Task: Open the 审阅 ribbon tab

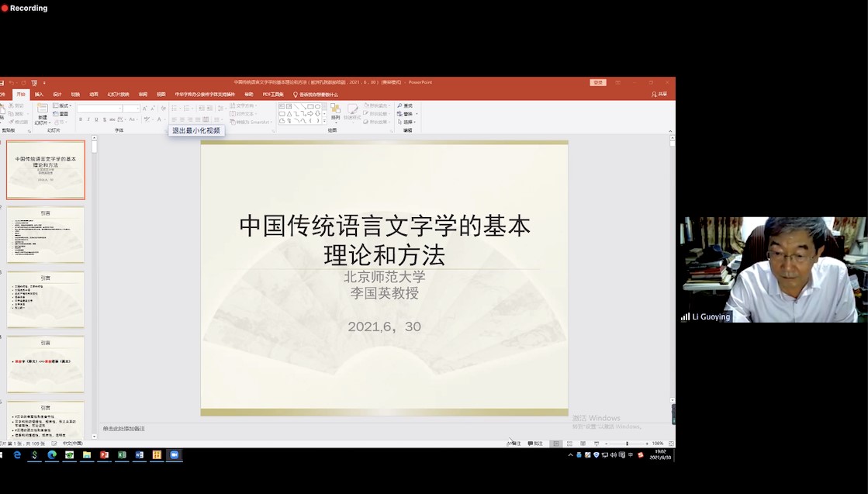Action: [x=143, y=94]
